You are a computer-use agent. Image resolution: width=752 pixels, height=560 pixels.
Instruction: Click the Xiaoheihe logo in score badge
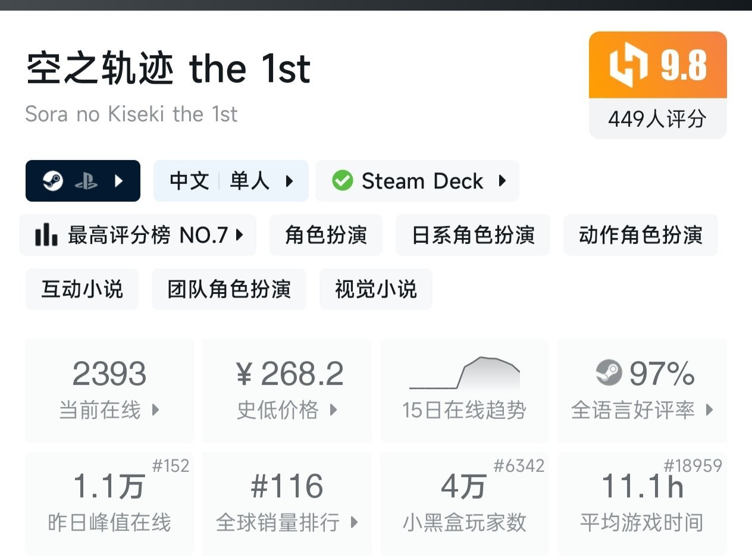pos(628,65)
